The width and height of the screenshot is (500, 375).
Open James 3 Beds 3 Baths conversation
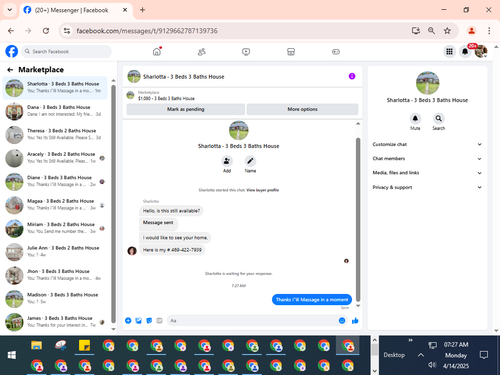point(55,322)
